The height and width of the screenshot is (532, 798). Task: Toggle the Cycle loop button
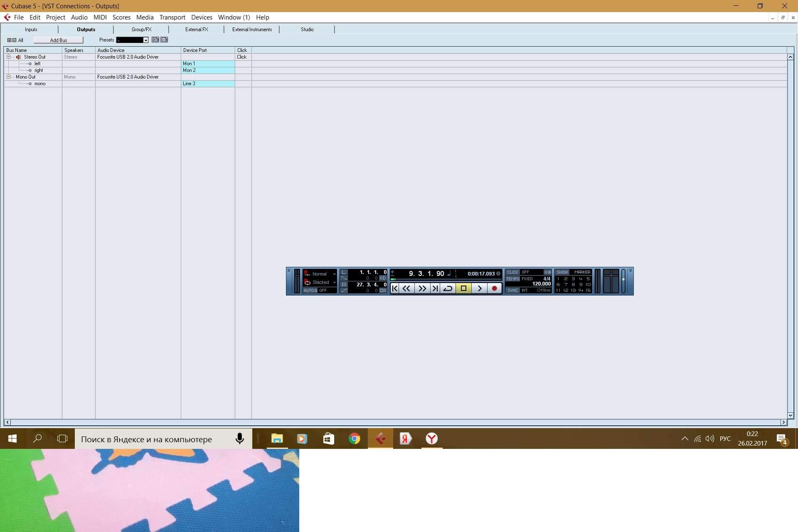click(x=448, y=288)
